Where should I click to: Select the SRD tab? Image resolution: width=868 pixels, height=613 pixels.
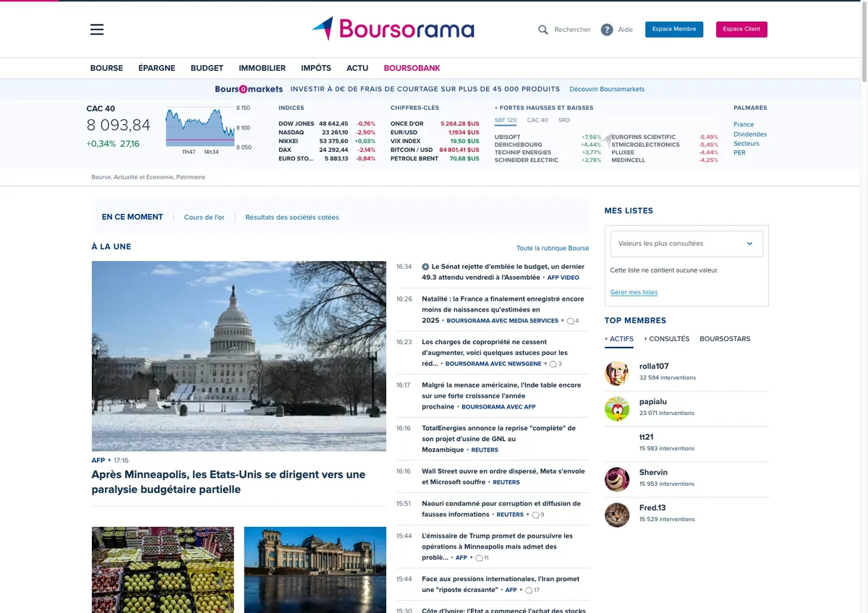pyautogui.click(x=564, y=120)
